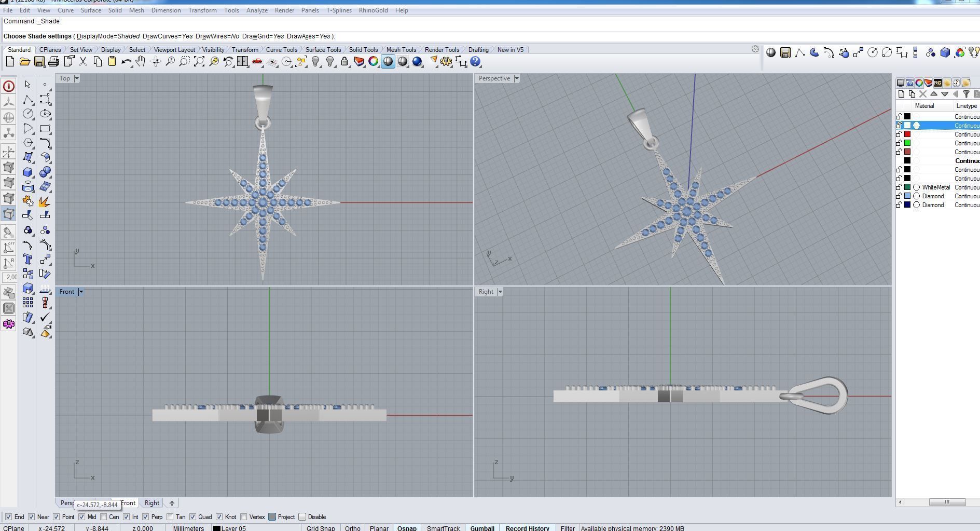Open the RG panel tab icon

tap(937, 83)
